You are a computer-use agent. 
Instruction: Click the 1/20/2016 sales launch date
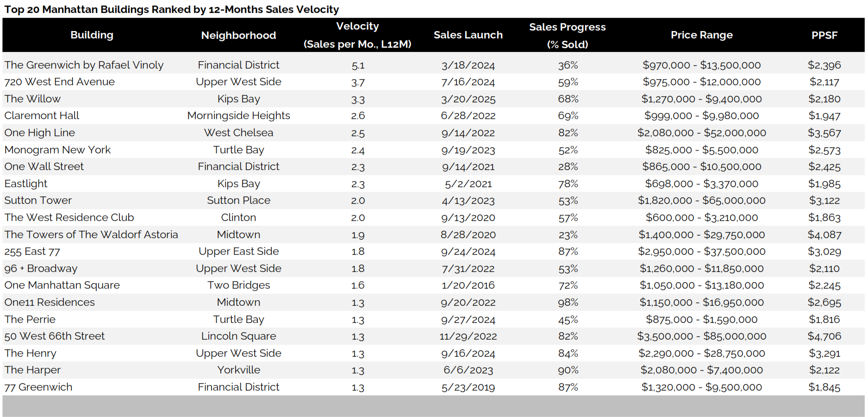tap(468, 285)
